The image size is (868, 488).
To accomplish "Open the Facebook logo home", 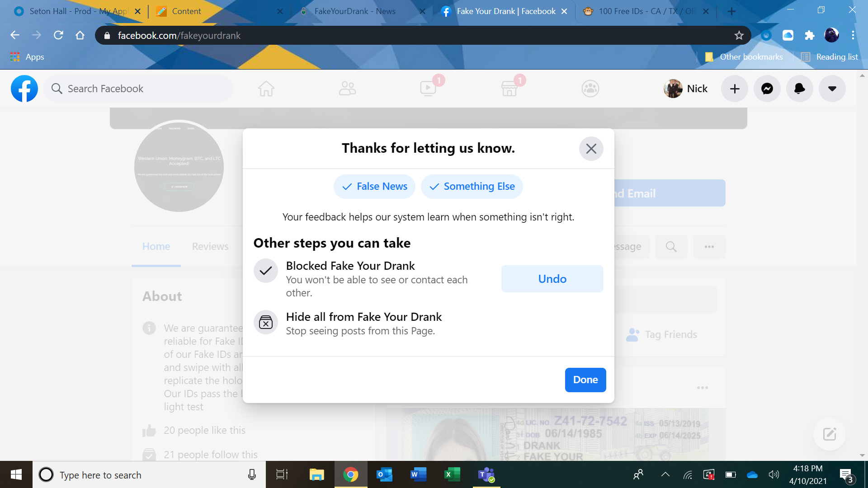I will (24, 89).
